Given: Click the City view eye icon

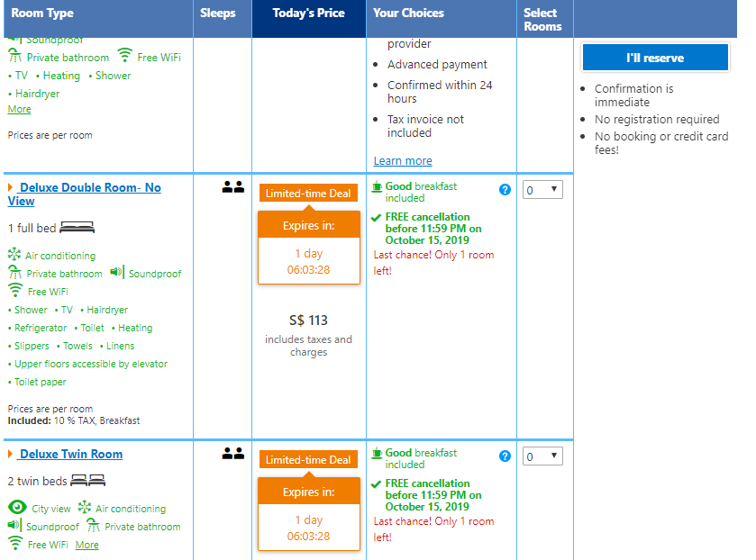Looking at the screenshot, I should 17,508.
